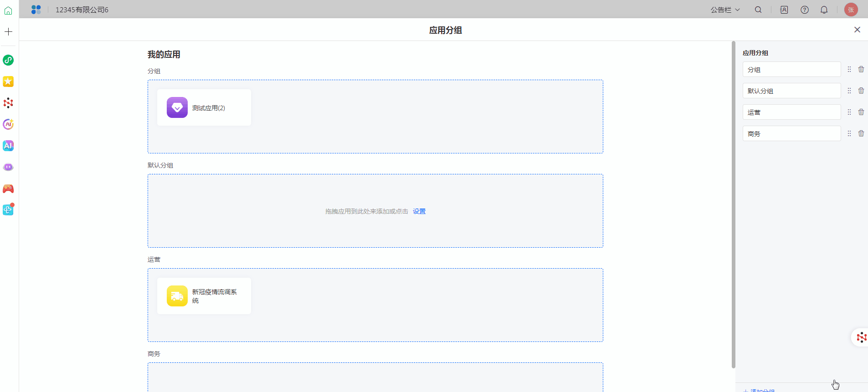Screen dimensions: 868x392
Task: Select the 测试应用(2) app card
Action: tap(204, 107)
